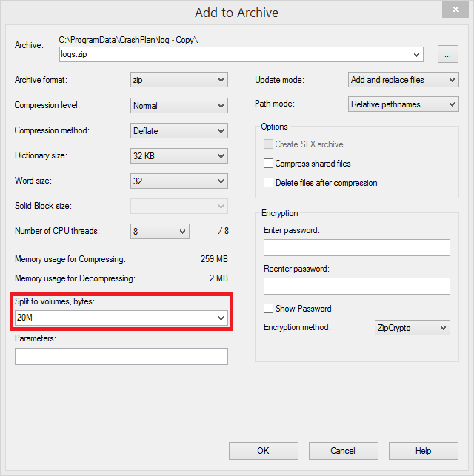Open the Help button

tap(424, 451)
